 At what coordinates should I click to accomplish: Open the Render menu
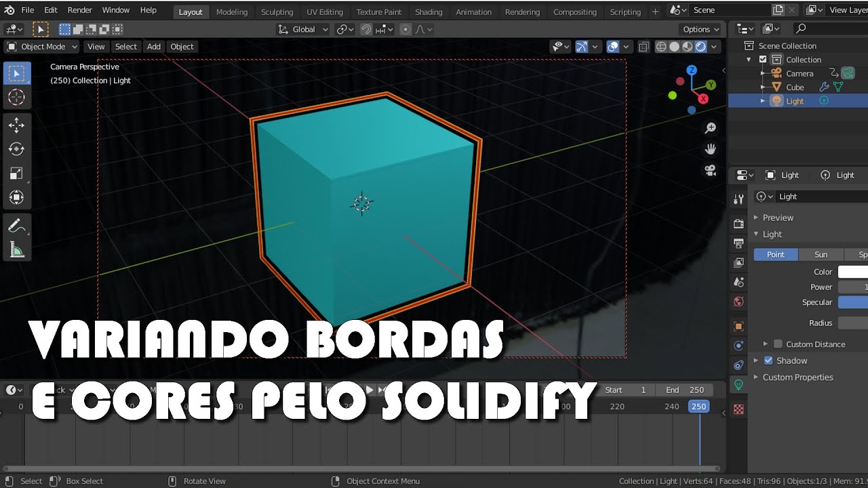point(80,10)
